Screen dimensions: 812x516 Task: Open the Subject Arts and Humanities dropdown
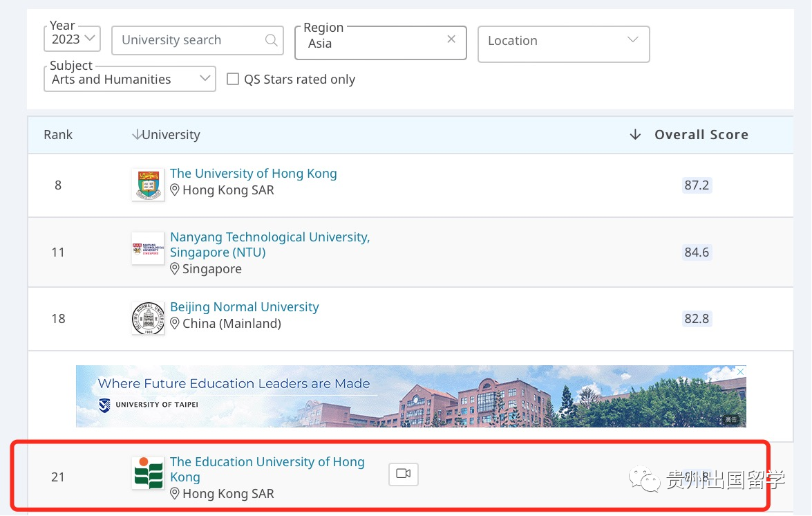[x=130, y=79]
